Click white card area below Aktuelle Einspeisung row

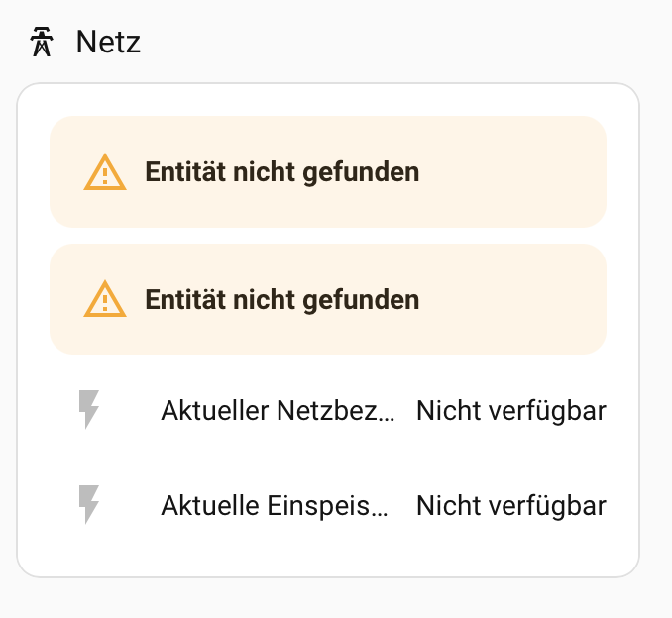point(327,555)
